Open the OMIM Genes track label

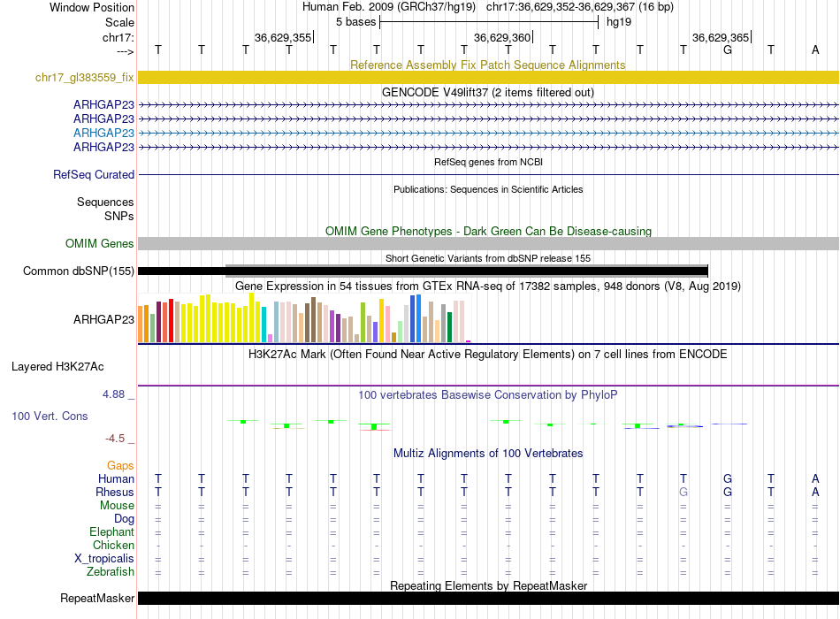pos(100,243)
